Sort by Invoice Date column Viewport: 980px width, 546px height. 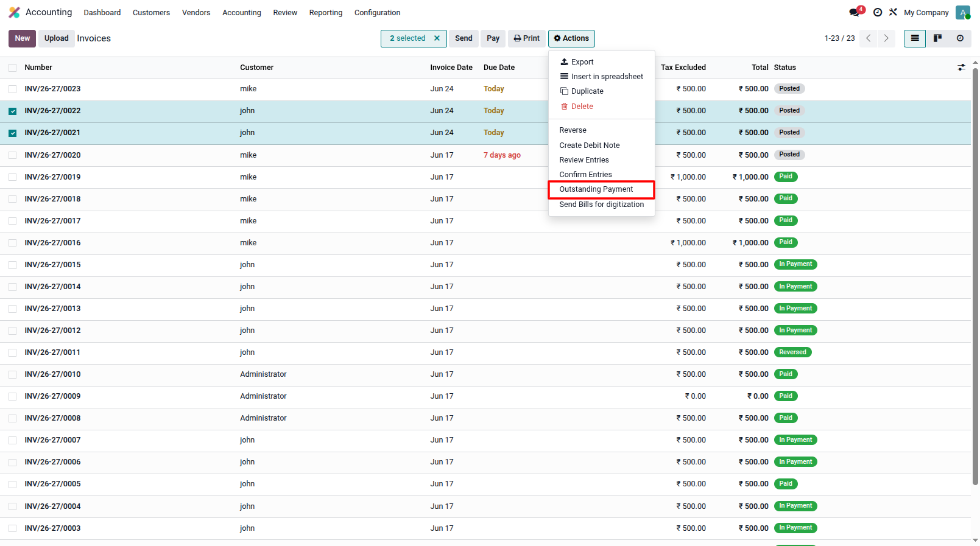(x=451, y=68)
